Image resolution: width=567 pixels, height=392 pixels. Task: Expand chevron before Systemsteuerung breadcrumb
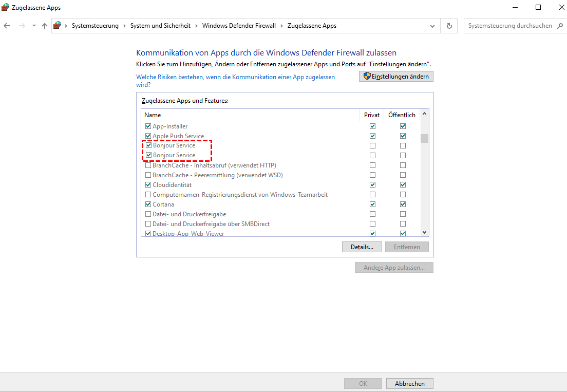pos(66,26)
